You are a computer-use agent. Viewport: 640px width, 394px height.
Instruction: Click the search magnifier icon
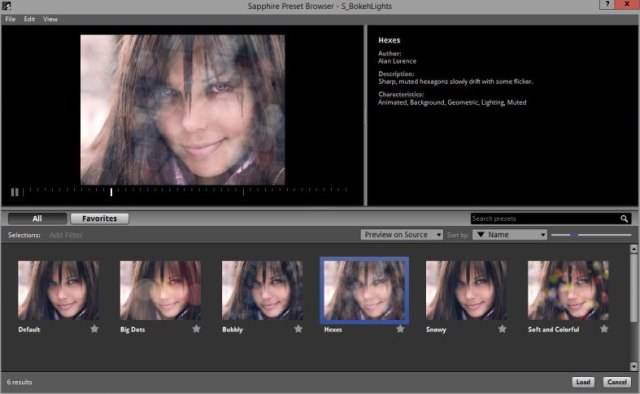(x=624, y=219)
